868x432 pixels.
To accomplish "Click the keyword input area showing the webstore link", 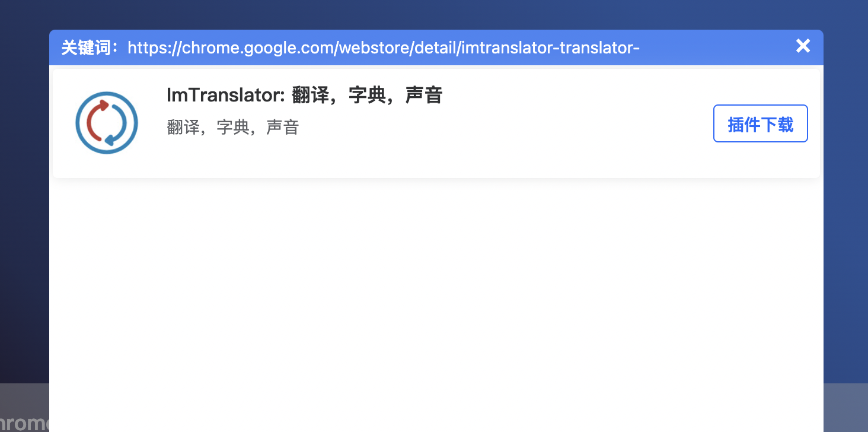I will point(384,47).
